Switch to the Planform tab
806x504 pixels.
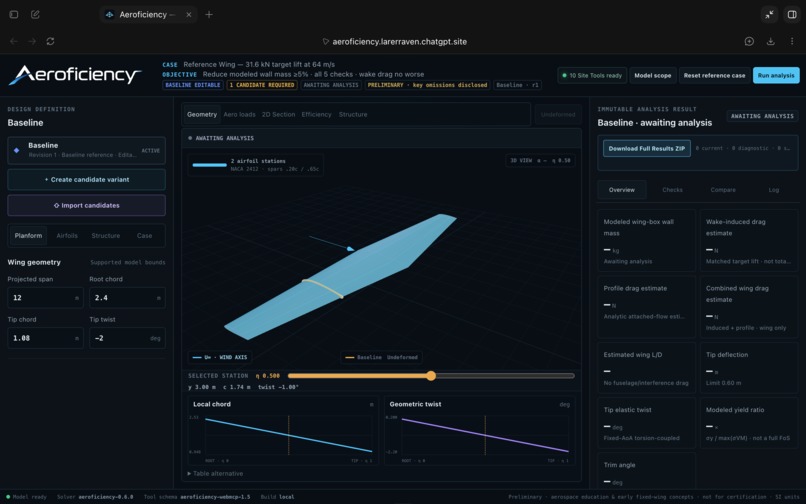click(28, 236)
